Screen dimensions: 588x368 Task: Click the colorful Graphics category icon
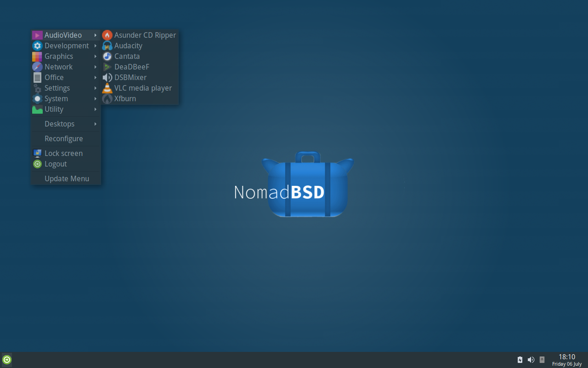pyautogui.click(x=37, y=56)
